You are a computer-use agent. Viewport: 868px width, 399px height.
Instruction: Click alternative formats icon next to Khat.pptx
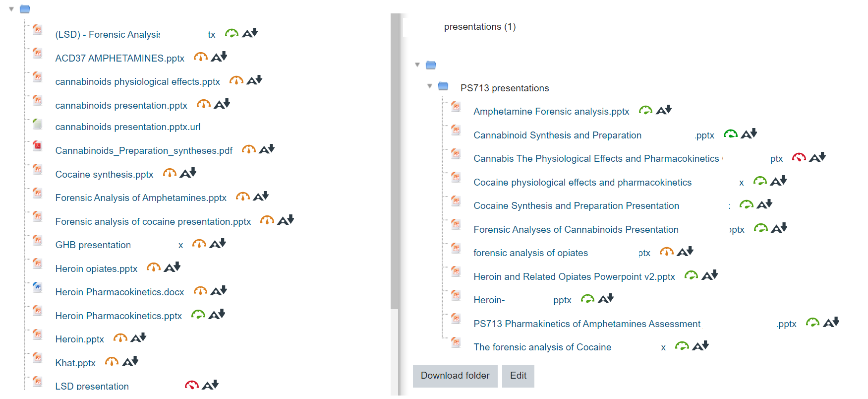click(x=130, y=361)
